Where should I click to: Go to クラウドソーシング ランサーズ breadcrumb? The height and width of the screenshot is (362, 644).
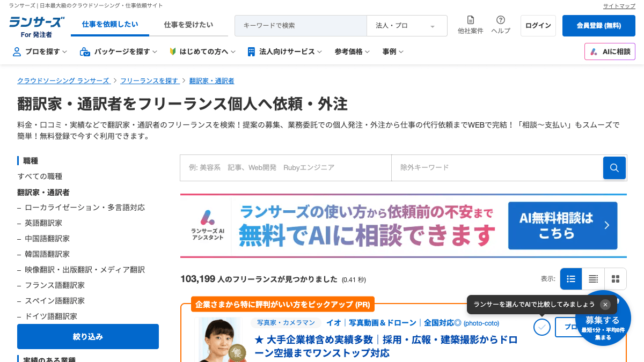coord(63,81)
